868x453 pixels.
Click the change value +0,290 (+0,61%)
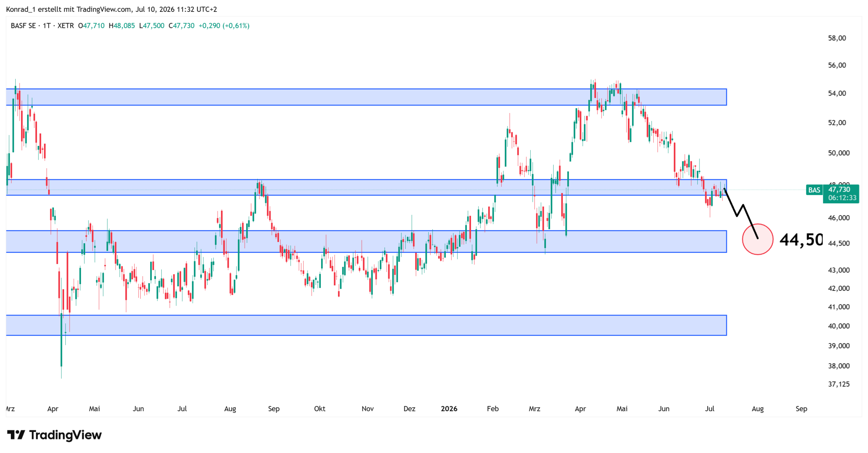224,26
